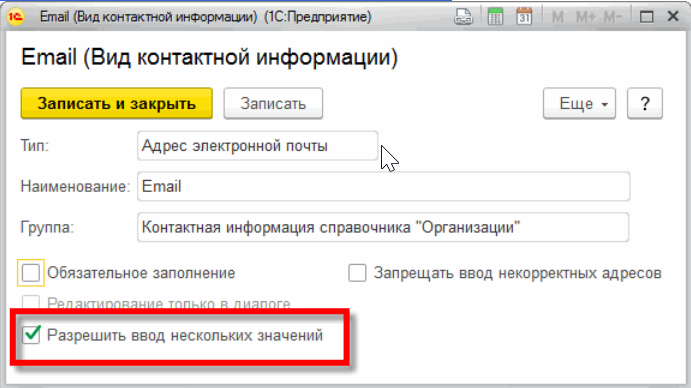Image resolution: width=691 pixels, height=388 pixels.
Task: Close the Email contact info window
Action: tap(673, 16)
